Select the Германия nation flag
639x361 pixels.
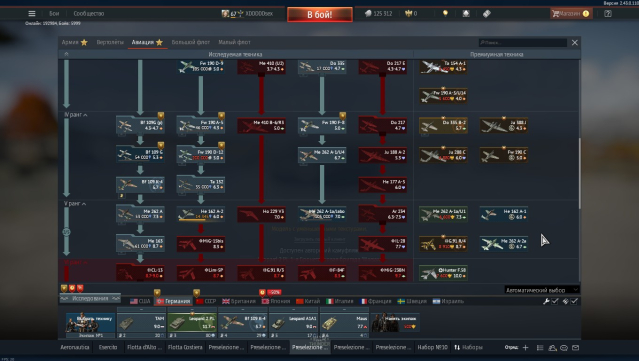(x=173, y=301)
